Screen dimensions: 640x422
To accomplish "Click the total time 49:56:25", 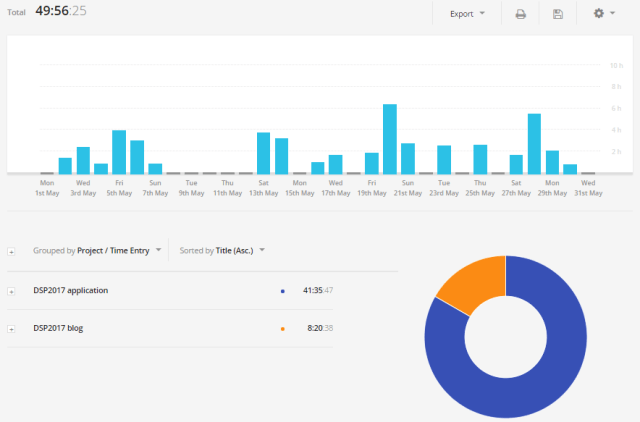I will pos(63,12).
